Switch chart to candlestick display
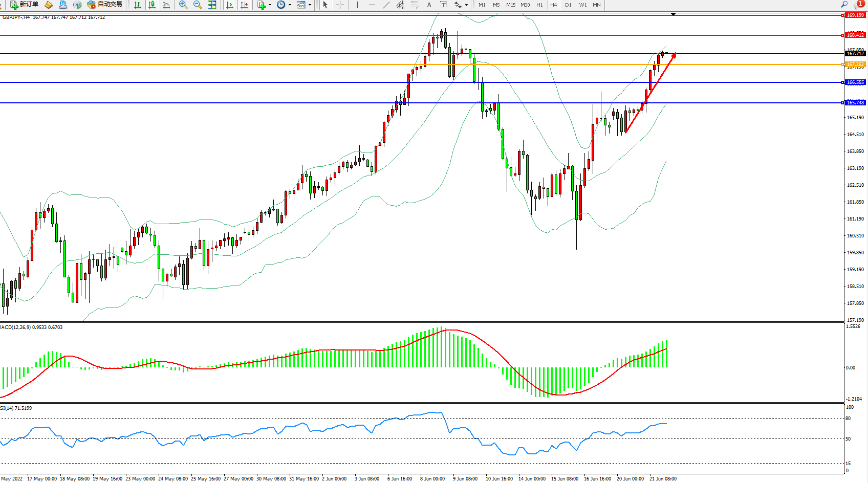 point(152,5)
